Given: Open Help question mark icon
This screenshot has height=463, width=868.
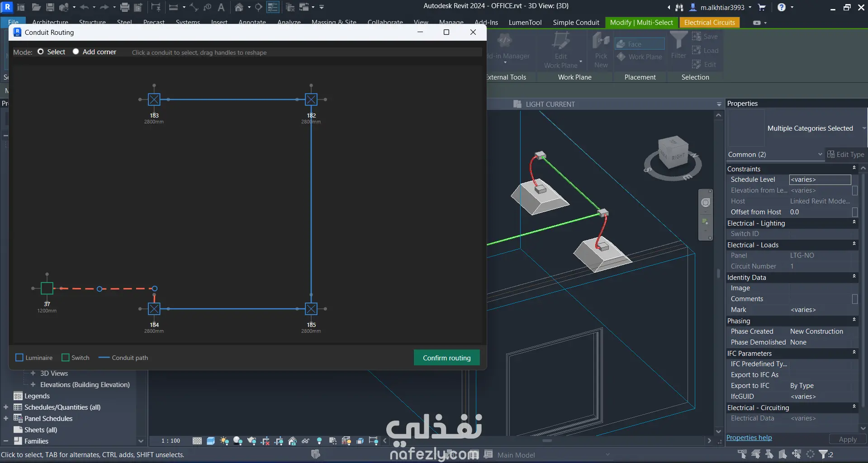Looking at the screenshot, I should click(x=782, y=7).
